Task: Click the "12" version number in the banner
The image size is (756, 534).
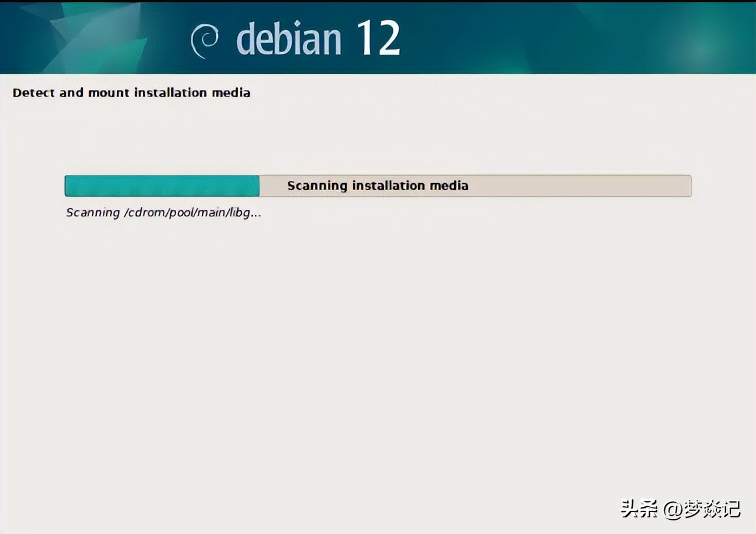Action: click(379, 38)
